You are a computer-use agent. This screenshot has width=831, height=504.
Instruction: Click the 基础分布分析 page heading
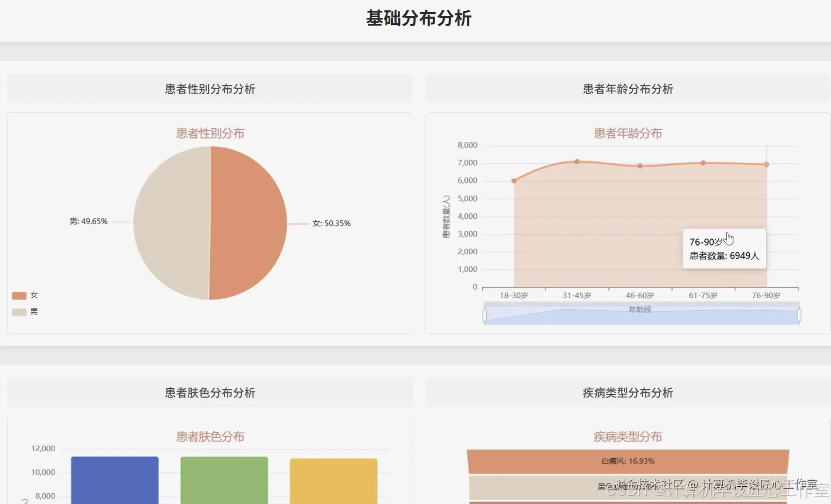pyautogui.click(x=419, y=19)
